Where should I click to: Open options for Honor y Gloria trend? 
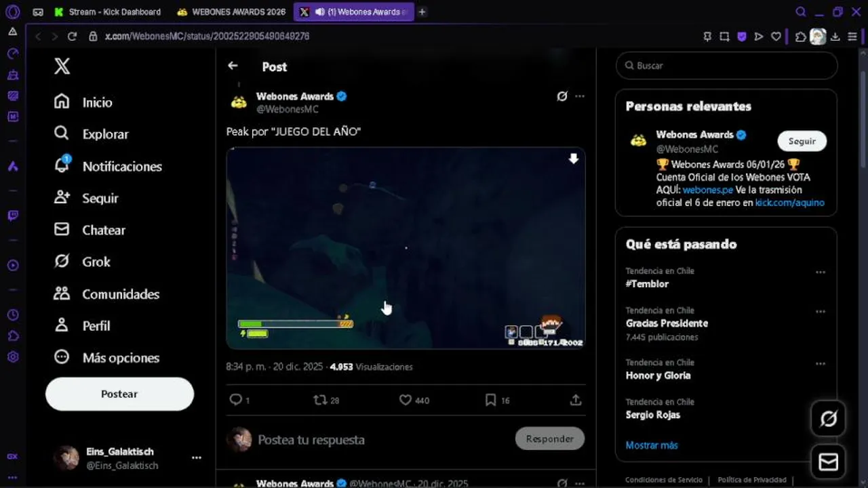[x=821, y=363]
